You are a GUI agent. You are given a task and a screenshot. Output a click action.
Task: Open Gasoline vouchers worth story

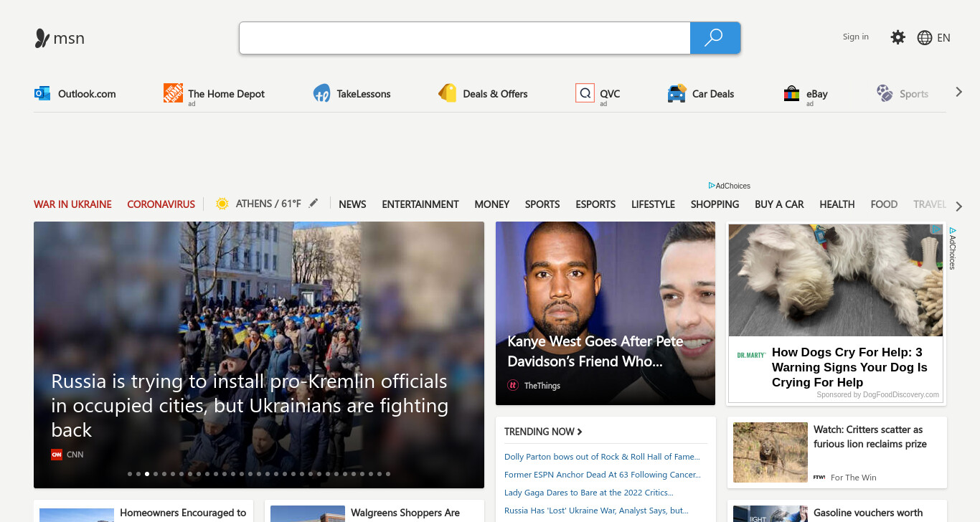pos(868,513)
